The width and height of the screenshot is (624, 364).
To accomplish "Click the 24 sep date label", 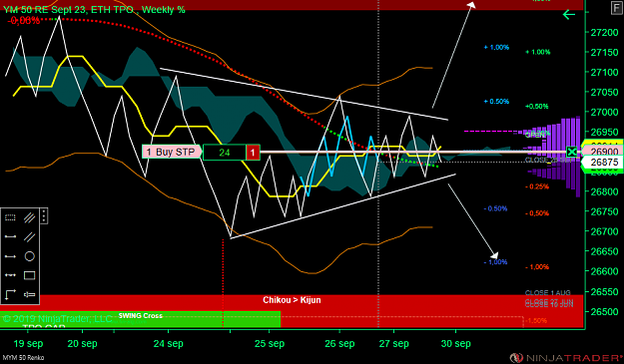I will click(x=169, y=343).
